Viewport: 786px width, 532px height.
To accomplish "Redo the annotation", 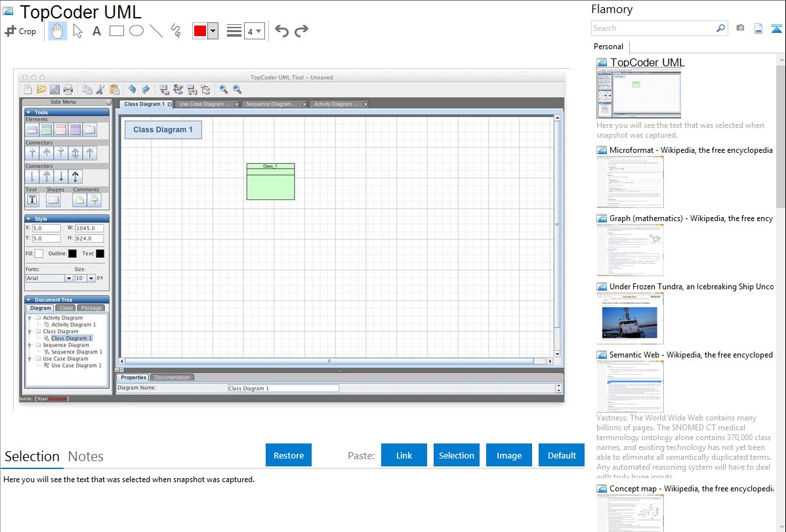I will tap(301, 31).
